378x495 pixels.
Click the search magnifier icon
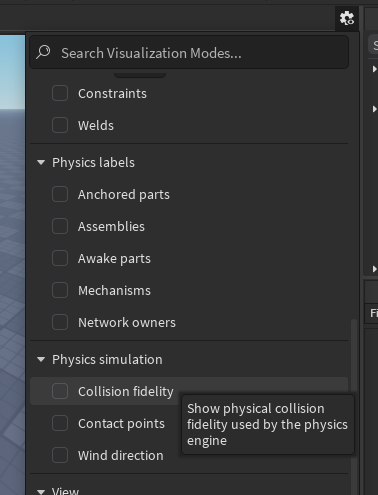click(43, 52)
